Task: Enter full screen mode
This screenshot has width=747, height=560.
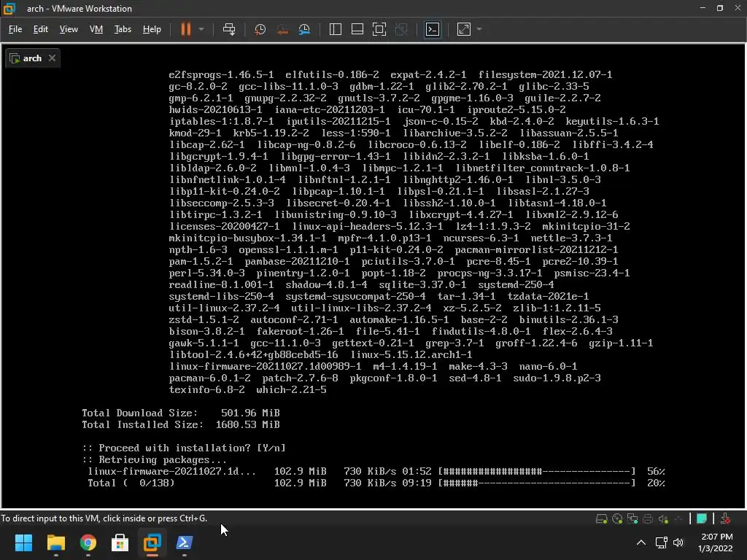Action: click(x=379, y=29)
